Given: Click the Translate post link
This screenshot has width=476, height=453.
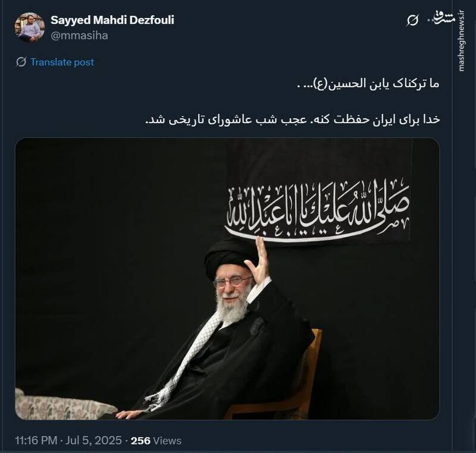Looking at the screenshot, I should pyautogui.click(x=62, y=62).
